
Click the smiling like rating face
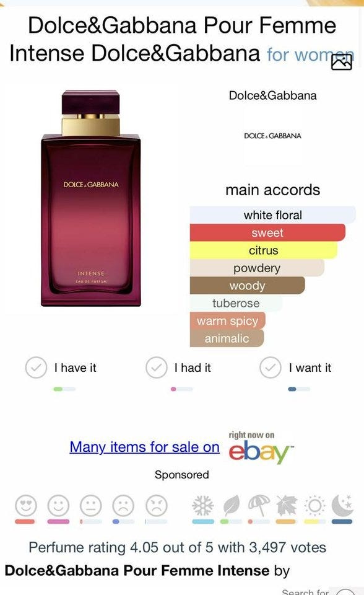(x=58, y=506)
